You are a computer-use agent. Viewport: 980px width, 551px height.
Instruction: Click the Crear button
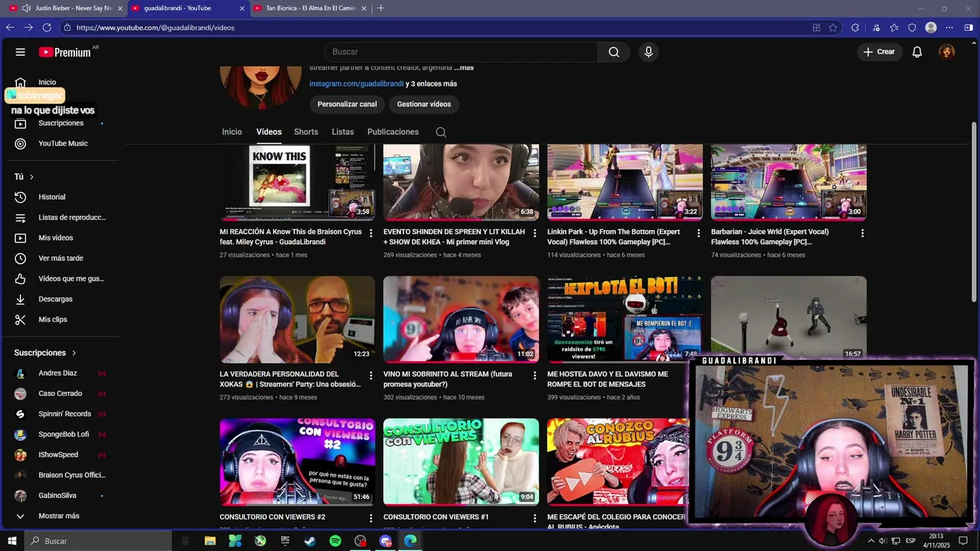[x=879, y=52]
